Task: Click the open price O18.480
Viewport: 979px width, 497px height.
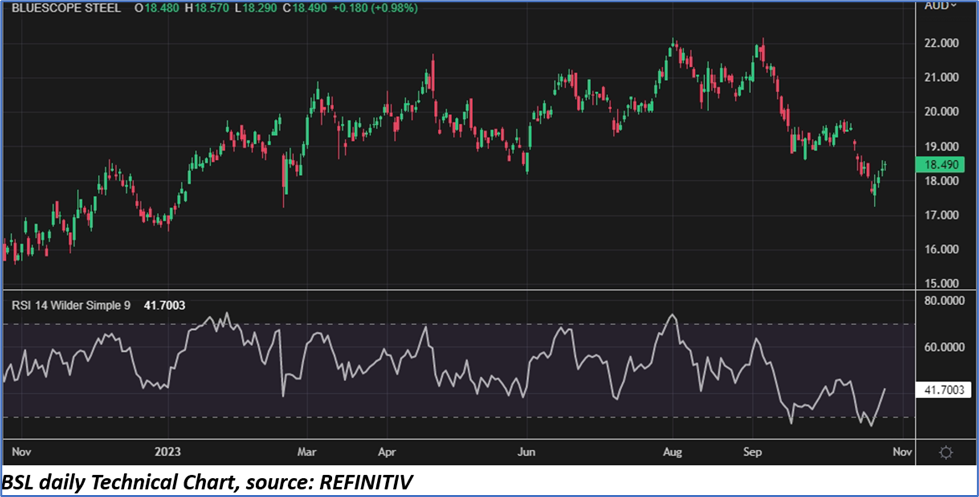Action: [157, 8]
